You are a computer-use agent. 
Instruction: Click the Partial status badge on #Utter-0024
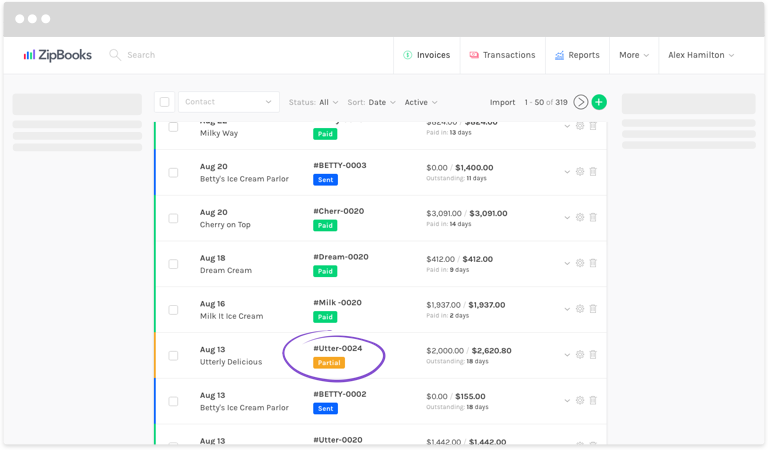tap(329, 363)
